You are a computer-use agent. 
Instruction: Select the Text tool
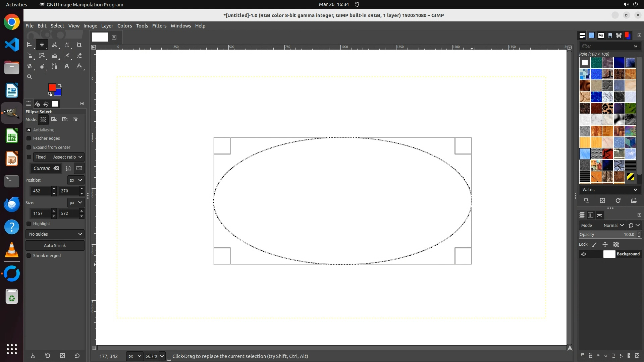tap(67, 66)
